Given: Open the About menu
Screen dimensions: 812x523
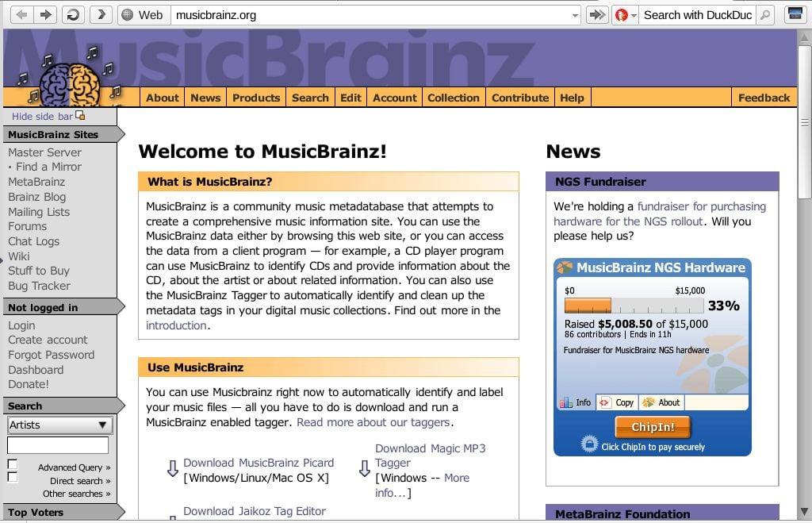Looking at the screenshot, I should point(162,98).
